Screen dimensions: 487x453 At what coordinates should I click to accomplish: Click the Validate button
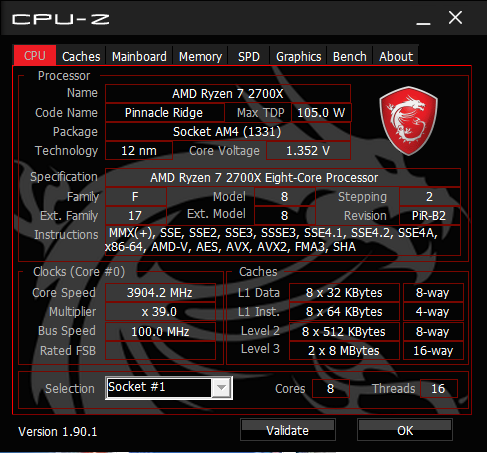288,430
